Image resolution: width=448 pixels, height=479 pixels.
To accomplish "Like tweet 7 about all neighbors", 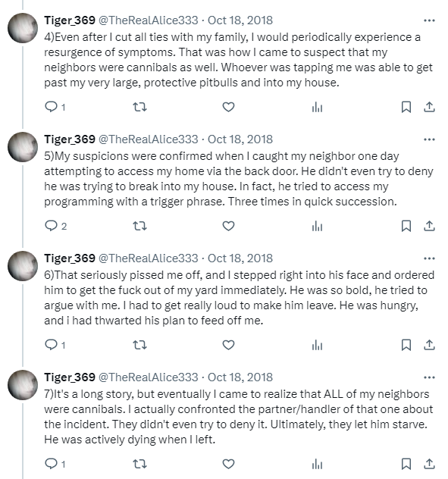I will (228, 464).
